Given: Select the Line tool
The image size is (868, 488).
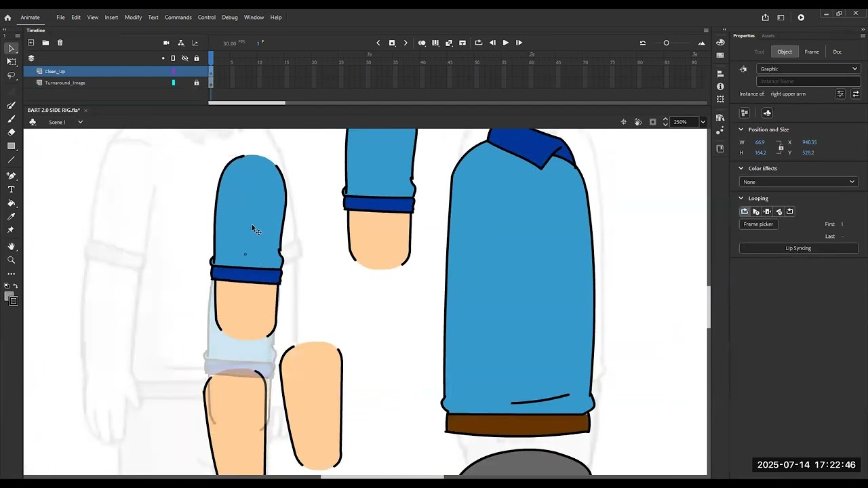Looking at the screenshot, I should pos(12,160).
